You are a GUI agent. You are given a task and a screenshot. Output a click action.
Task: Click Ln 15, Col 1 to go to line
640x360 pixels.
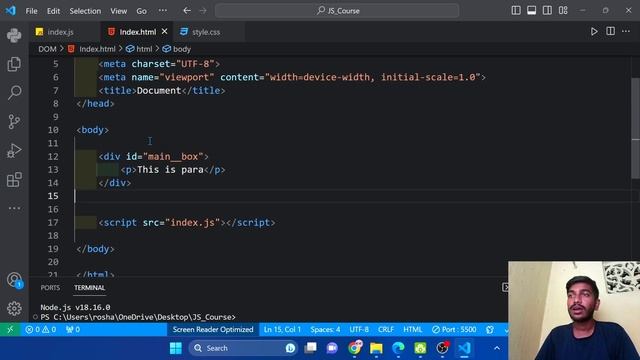click(x=282, y=329)
